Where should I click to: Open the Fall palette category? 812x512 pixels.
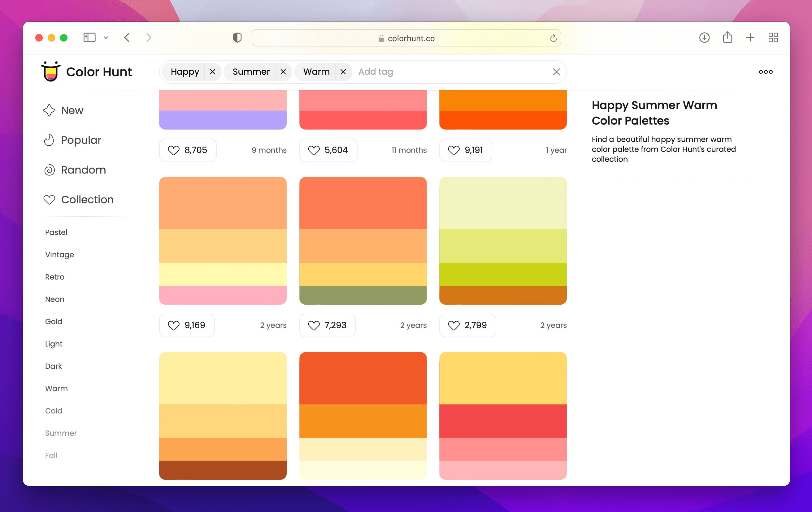[x=51, y=455]
